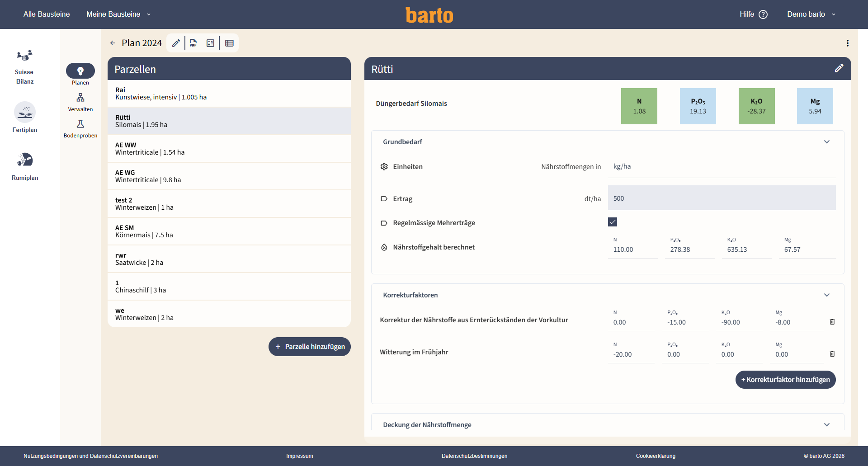Viewport: 868px width, 466px height.
Task: Export plan via the PDF icon
Action: [193, 43]
